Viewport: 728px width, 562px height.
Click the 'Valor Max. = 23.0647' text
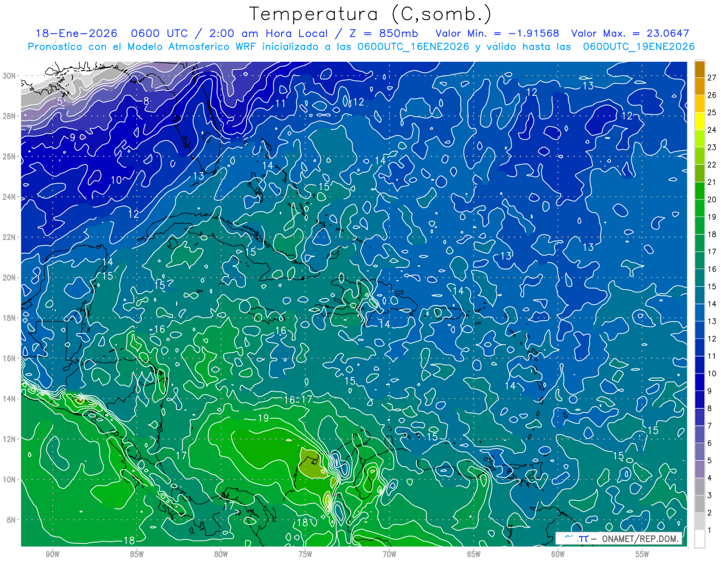[630, 33]
